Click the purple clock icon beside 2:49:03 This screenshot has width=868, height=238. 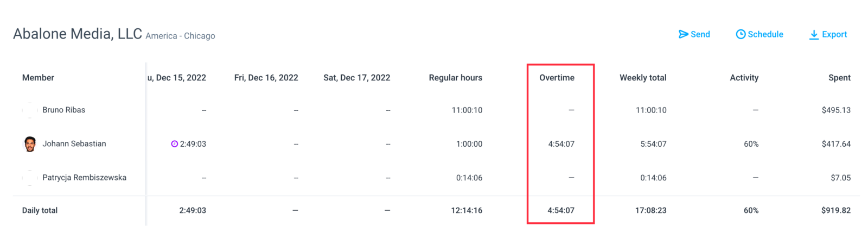tap(175, 144)
